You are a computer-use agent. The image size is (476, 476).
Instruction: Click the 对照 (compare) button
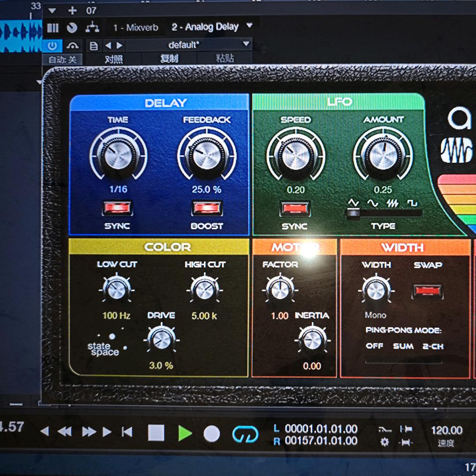[114, 59]
